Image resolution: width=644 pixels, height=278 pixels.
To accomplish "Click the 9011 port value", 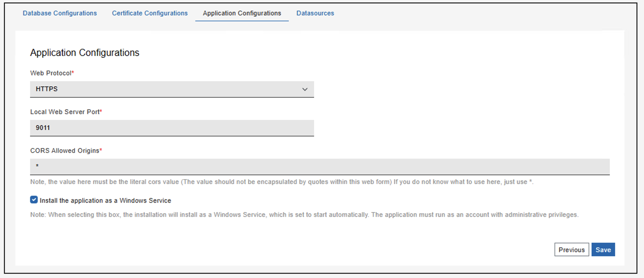I will [43, 128].
